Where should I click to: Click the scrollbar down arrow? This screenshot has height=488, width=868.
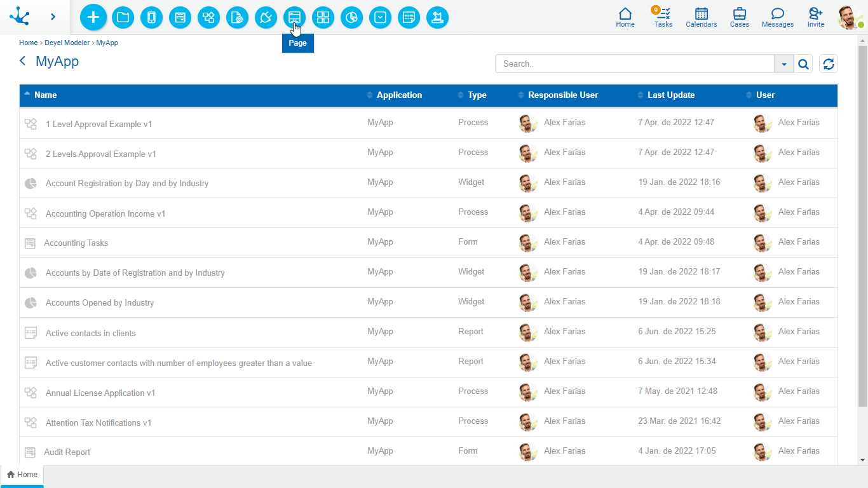tap(862, 460)
